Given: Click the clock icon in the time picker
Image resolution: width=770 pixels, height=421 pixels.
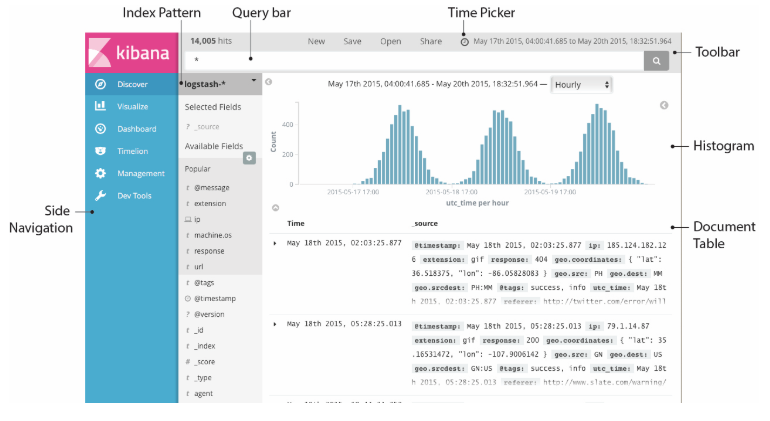Looking at the screenshot, I should pos(465,42).
